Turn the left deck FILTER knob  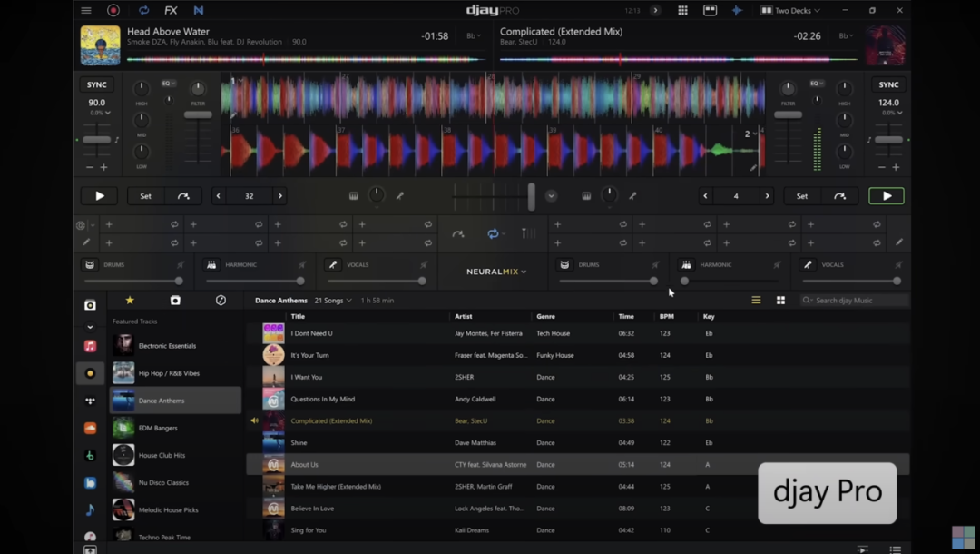[x=198, y=89]
